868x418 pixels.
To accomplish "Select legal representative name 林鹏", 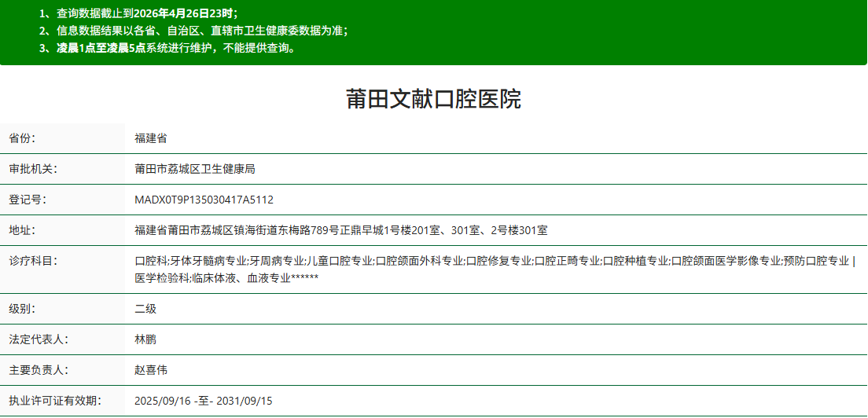I will [145, 339].
